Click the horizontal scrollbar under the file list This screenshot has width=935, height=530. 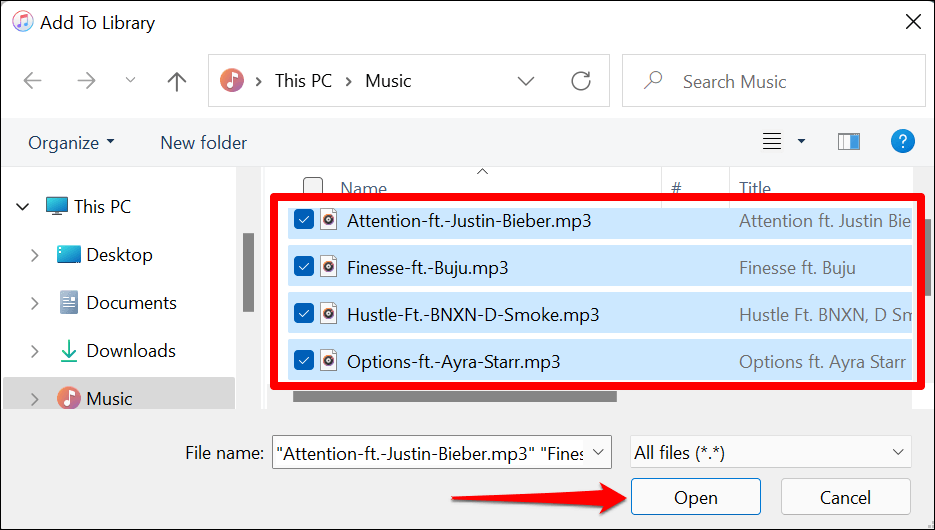point(455,396)
